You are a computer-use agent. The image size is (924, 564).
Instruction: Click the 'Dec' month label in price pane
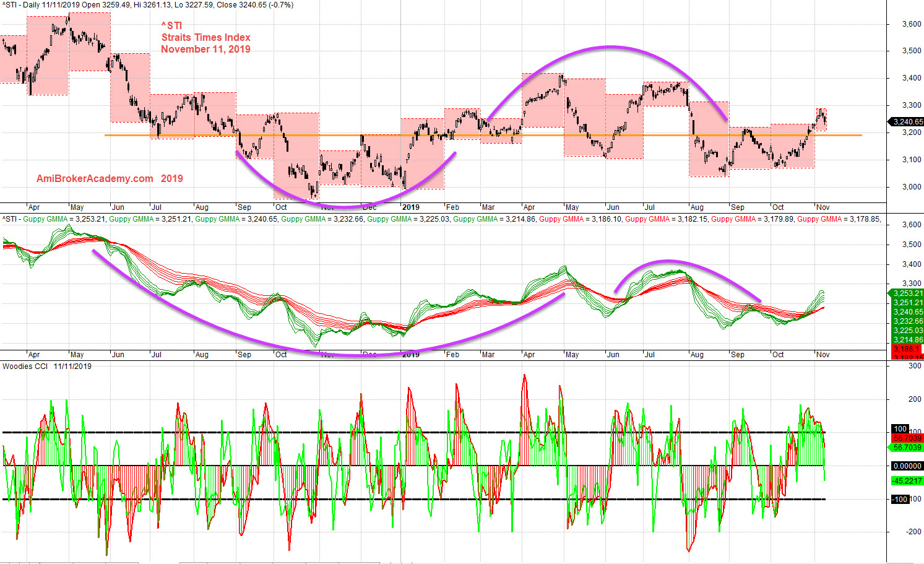click(x=369, y=207)
